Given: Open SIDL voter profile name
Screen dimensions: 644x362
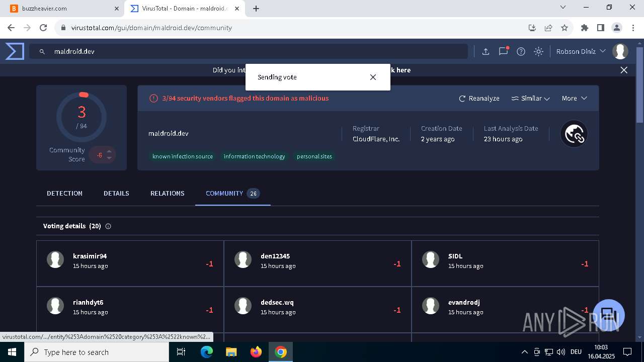Looking at the screenshot, I should coord(455,256).
